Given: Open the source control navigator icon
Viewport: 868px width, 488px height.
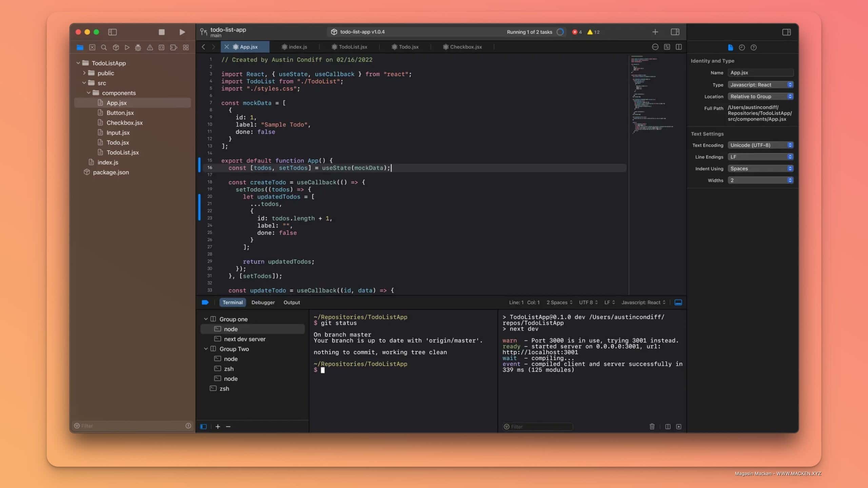Looking at the screenshot, I should (x=92, y=47).
